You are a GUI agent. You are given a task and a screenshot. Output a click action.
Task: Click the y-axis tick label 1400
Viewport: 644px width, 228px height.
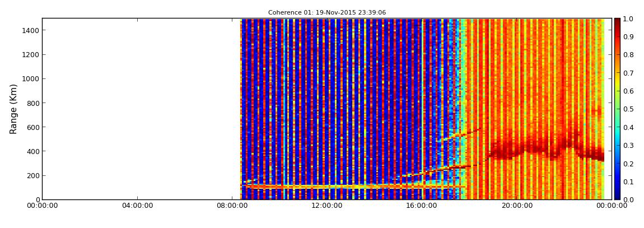31,30
